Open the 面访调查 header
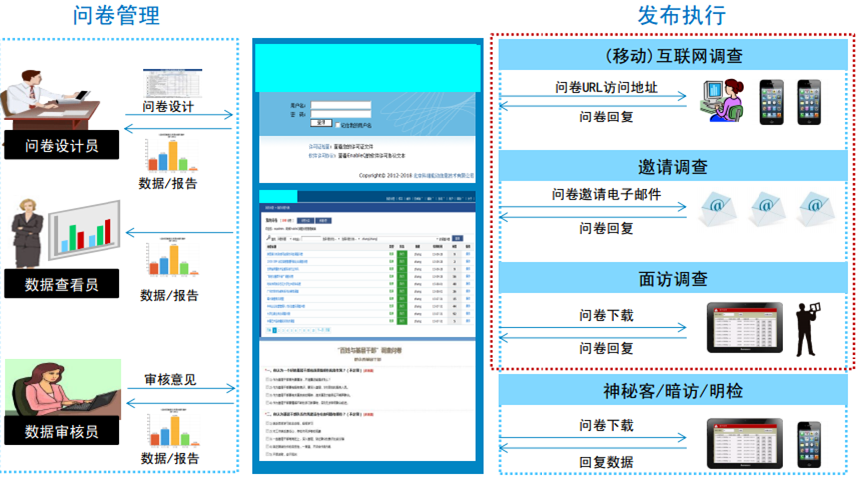 coord(673,278)
